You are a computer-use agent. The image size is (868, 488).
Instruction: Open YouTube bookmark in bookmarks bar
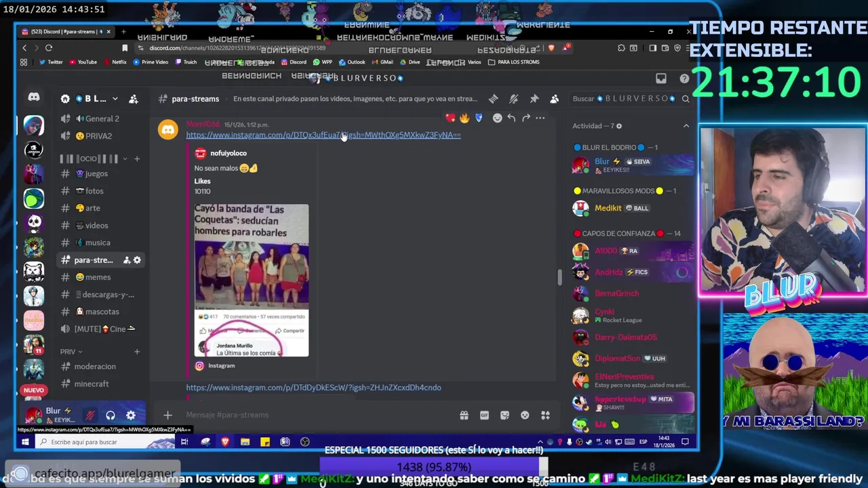point(82,62)
